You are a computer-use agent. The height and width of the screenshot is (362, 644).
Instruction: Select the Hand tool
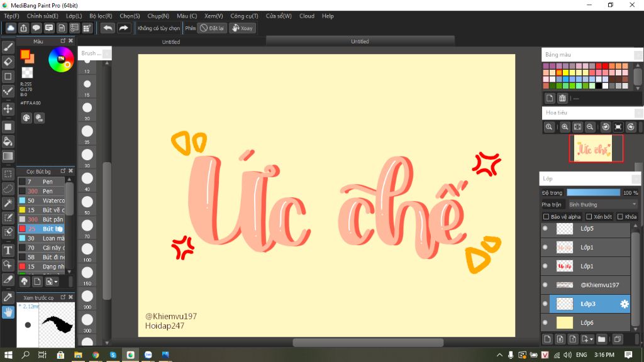click(8, 313)
